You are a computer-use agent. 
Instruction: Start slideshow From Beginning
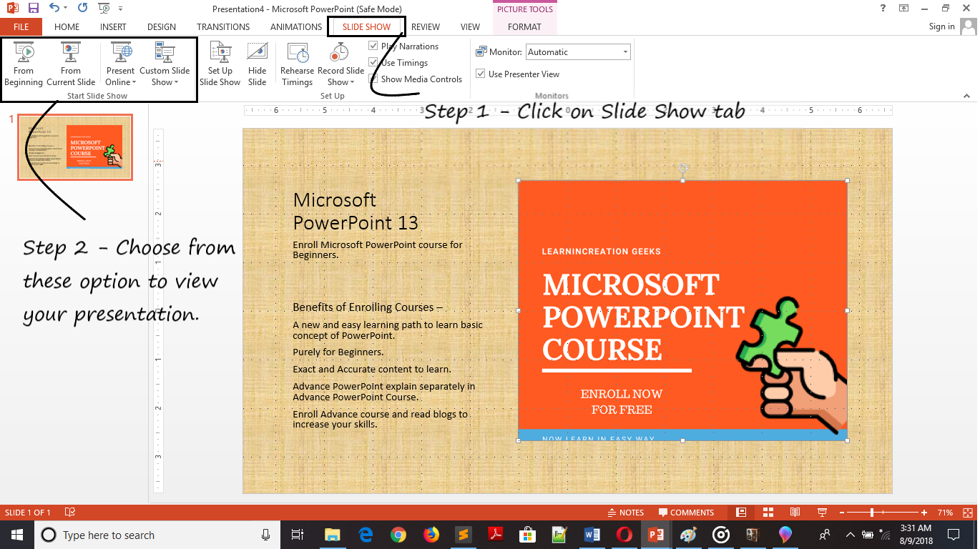(24, 64)
